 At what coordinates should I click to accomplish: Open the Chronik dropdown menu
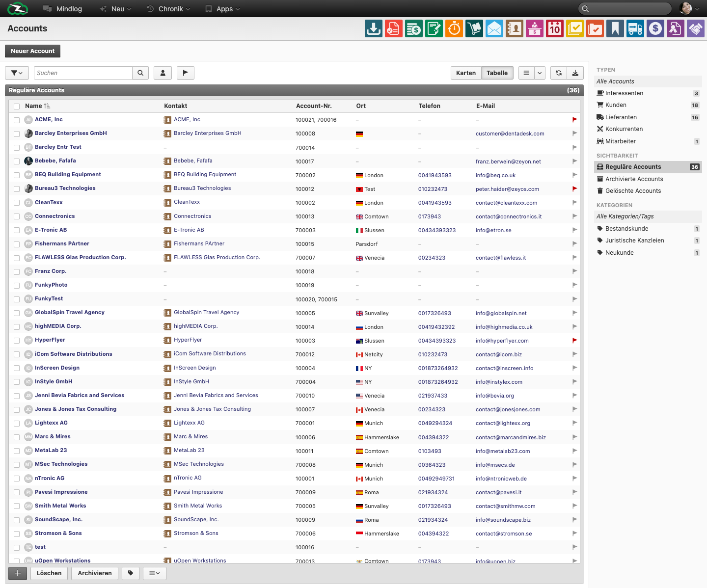pos(168,9)
